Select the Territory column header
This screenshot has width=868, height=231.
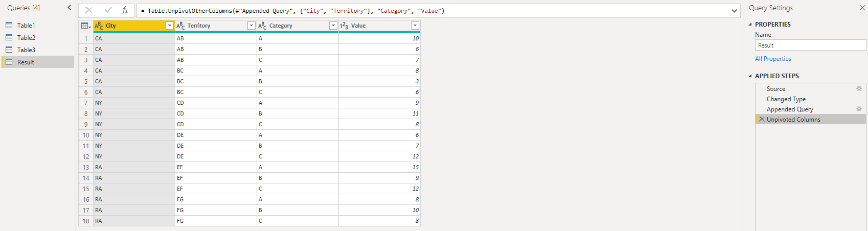pyautogui.click(x=216, y=26)
